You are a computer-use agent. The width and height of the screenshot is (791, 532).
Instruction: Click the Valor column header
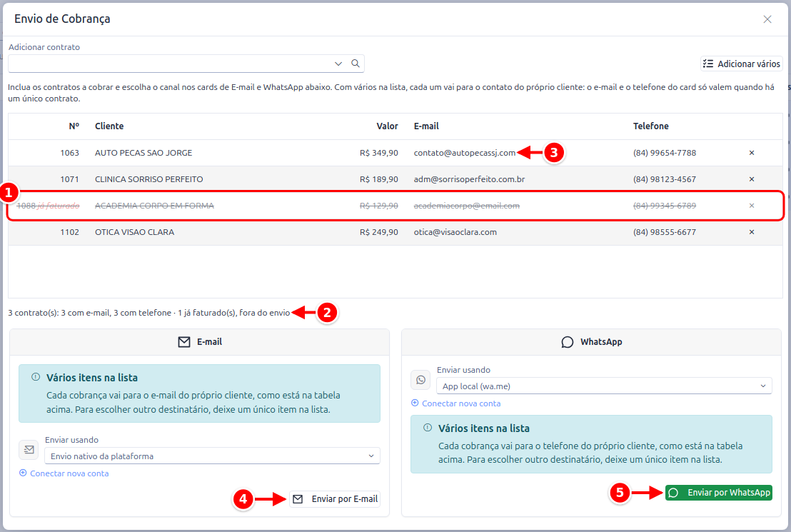pos(387,126)
